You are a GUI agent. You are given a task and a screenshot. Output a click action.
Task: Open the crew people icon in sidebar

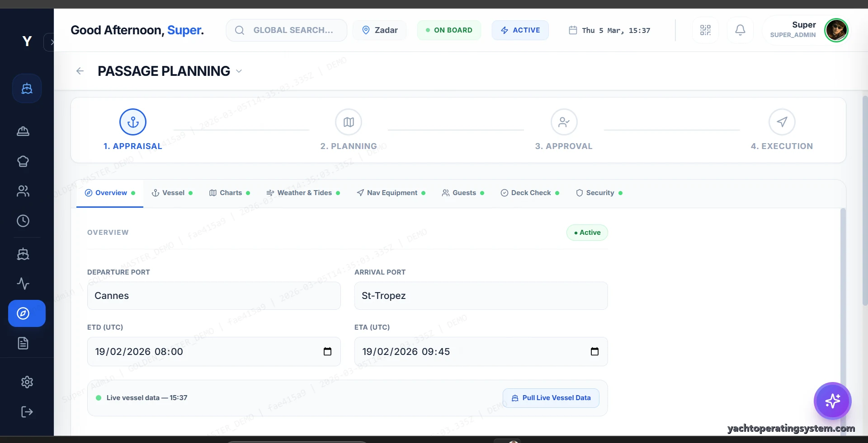(23, 191)
